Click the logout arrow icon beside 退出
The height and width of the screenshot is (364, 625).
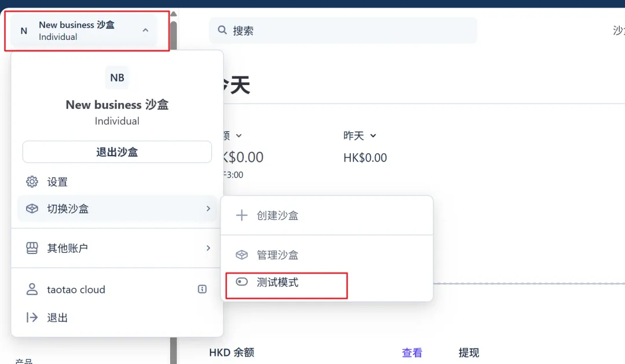32,318
